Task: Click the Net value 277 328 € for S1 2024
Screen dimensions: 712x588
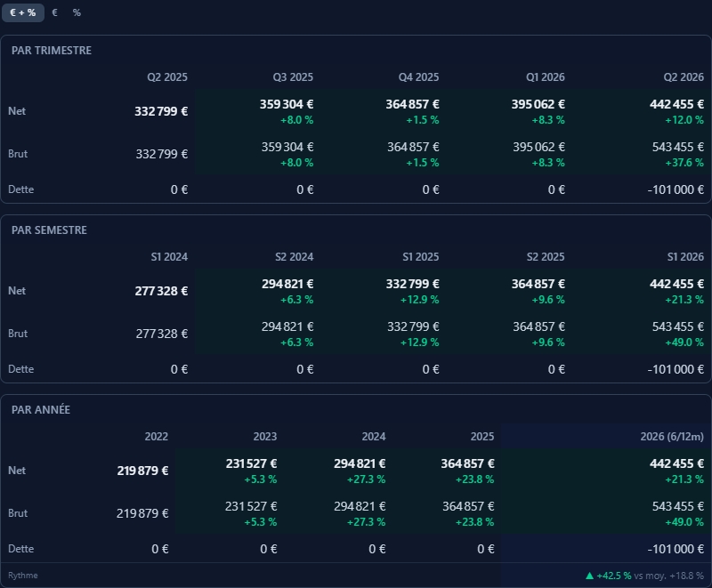Action: [x=161, y=291]
